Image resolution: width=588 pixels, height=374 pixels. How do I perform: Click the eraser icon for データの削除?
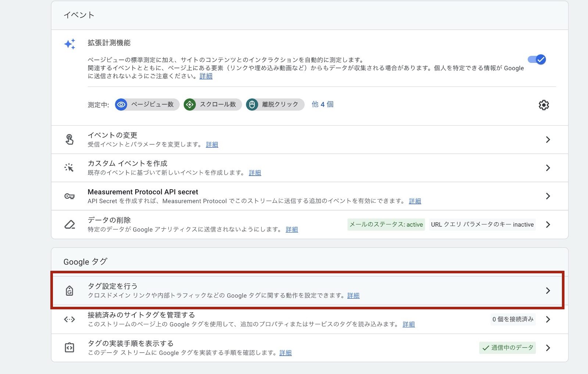tap(69, 224)
